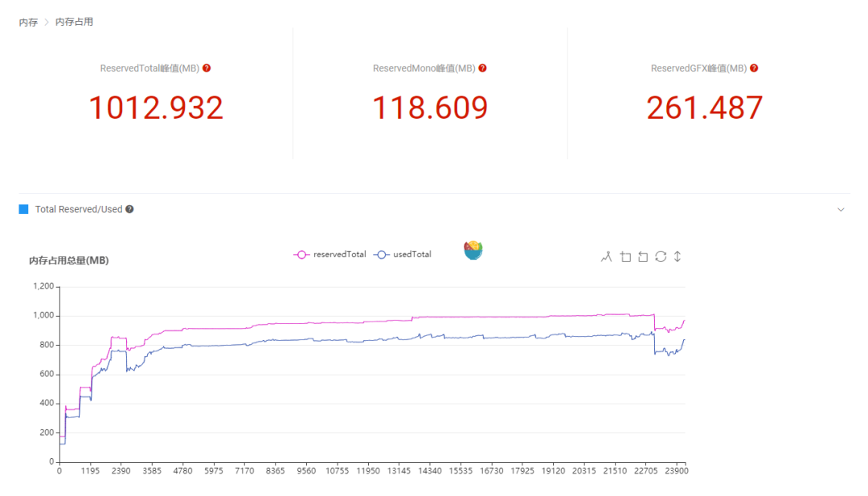
Task: Collapse the Total Reserved/Used section chevron
Action: tap(841, 210)
